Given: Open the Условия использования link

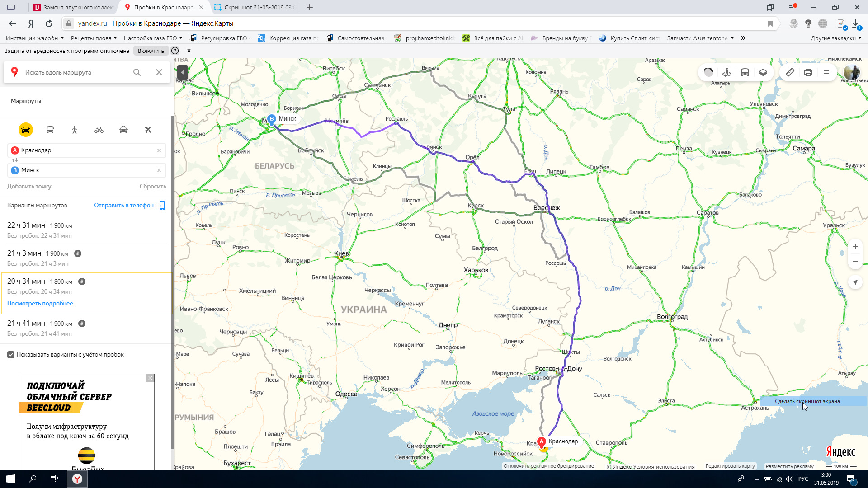Looking at the screenshot, I should [x=664, y=467].
